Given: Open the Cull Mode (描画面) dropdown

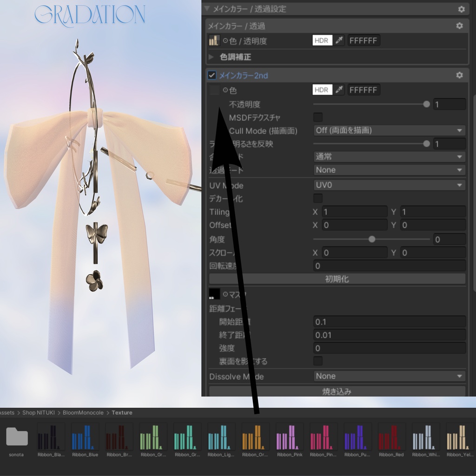Looking at the screenshot, I should coord(390,131).
